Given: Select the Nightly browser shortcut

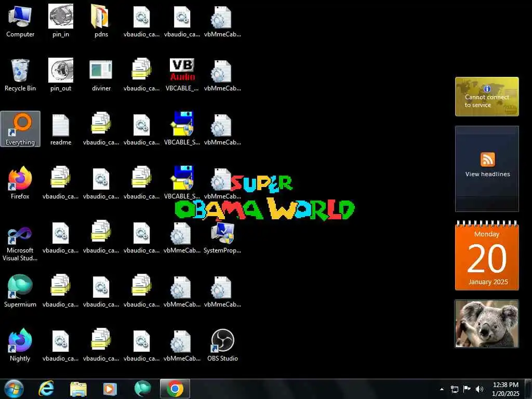Looking at the screenshot, I should coord(20,345).
